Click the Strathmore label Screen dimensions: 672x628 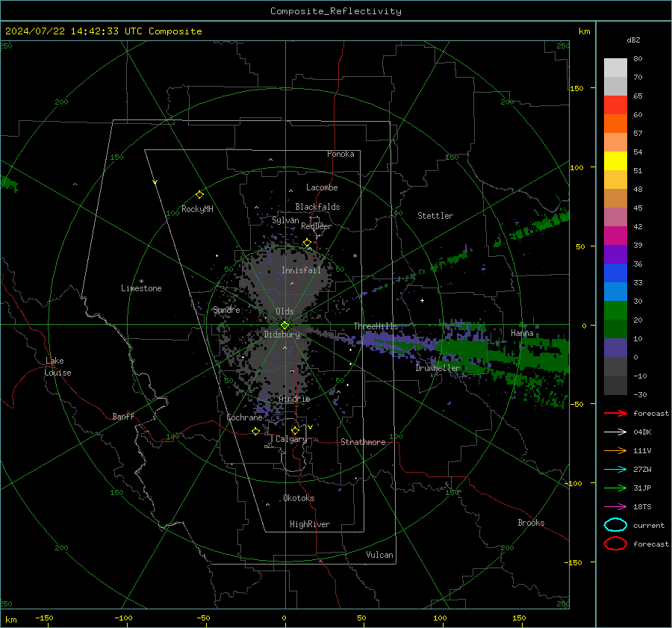tap(363, 442)
